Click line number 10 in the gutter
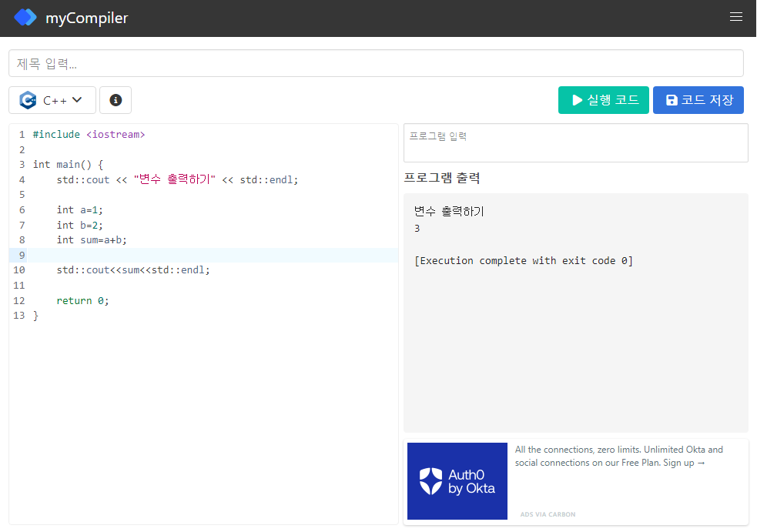757x532 pixels. pyautogui.click(x=18, y=270)
